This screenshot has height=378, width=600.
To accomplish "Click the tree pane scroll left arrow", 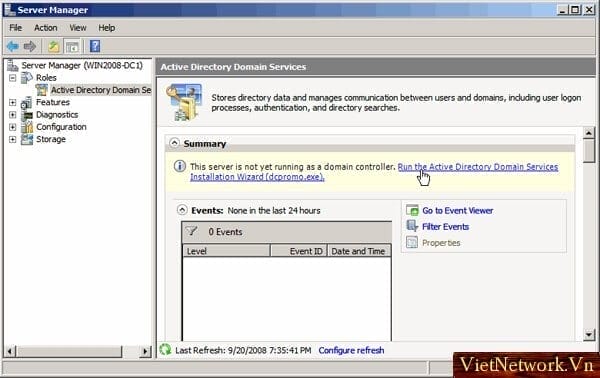I will click(x=10, y=351).
